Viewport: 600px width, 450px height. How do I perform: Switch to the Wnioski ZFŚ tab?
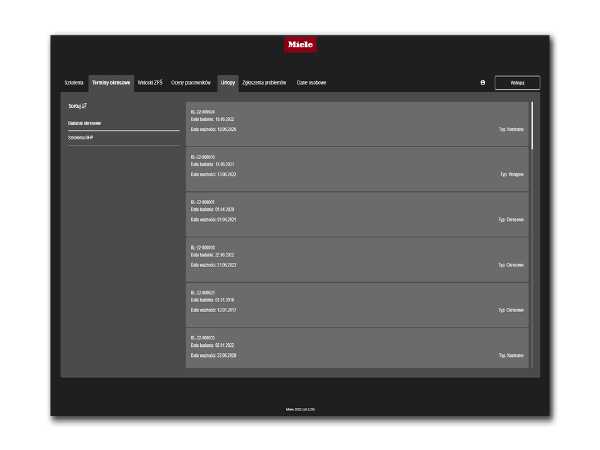tap(150, 83)
